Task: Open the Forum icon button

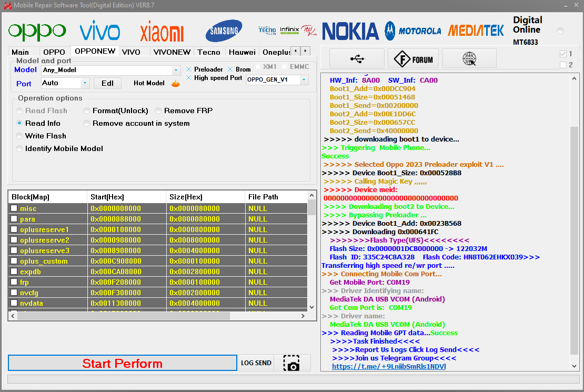Action: 413,58
